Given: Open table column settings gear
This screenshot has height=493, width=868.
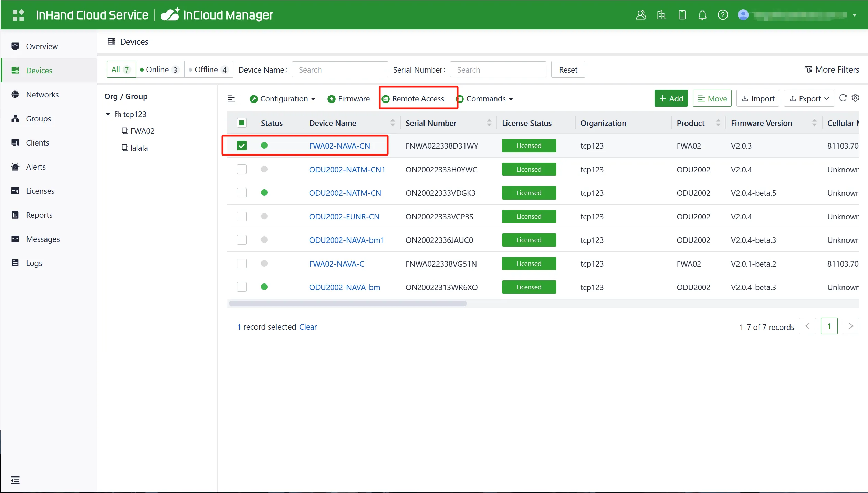Looking at the screenshot, I should 855,98.
